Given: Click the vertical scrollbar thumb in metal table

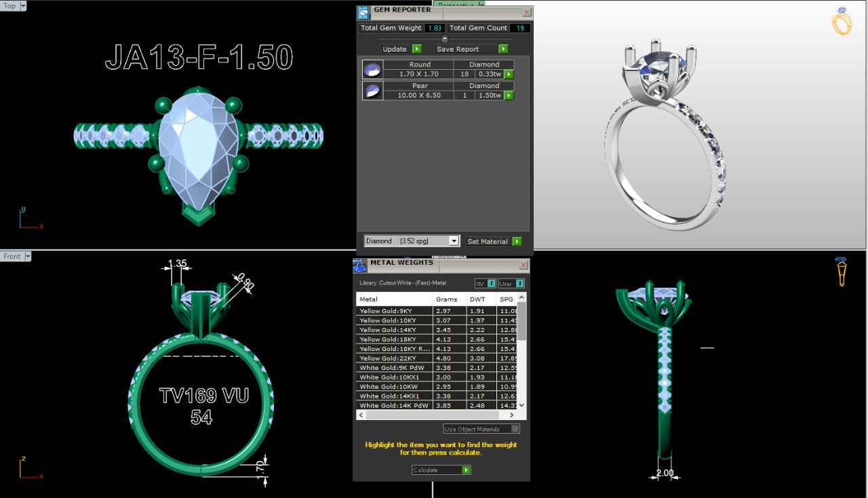Looking at the screenshot, I should [521, 320].
